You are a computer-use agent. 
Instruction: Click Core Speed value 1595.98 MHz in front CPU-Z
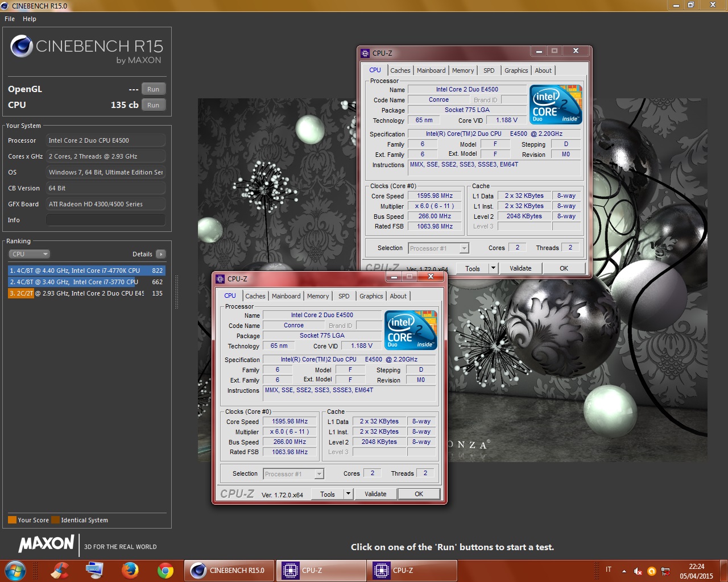point(290,422)
